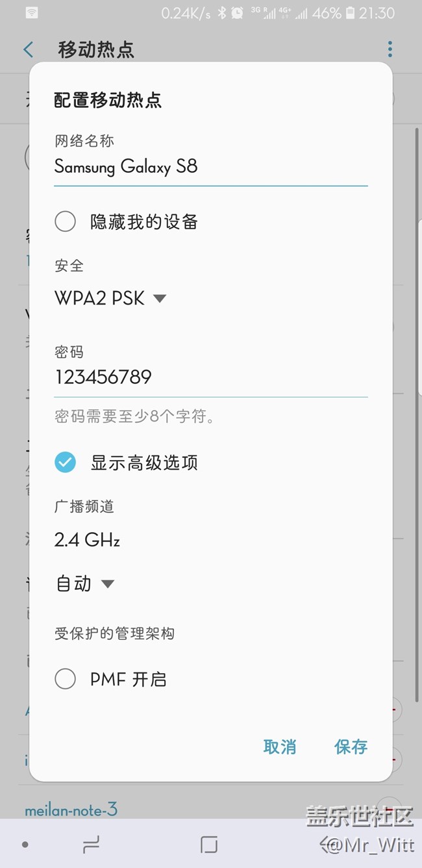Tap the battery status icon
Viewport: 422px width, 868px height.
(x=351, y=13)
